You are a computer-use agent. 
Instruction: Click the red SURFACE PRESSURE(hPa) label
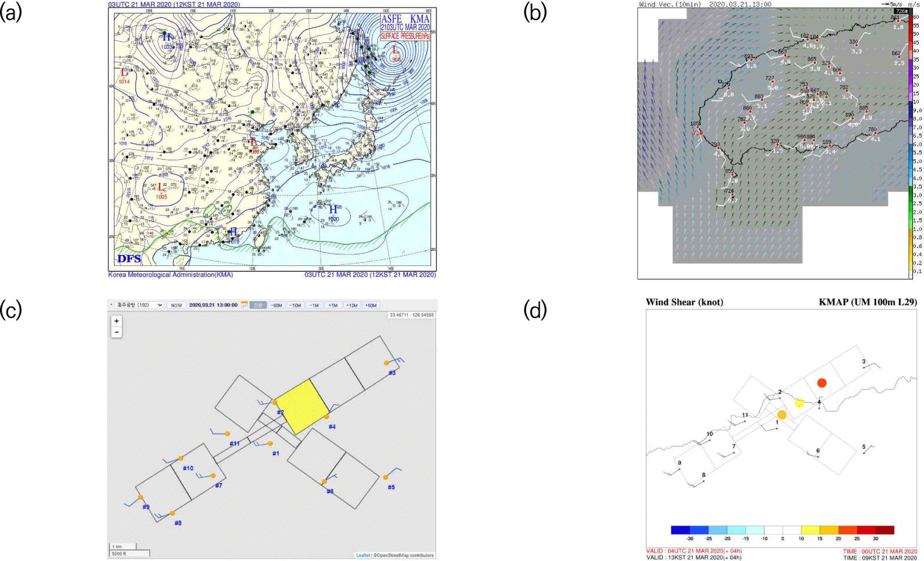405,36
